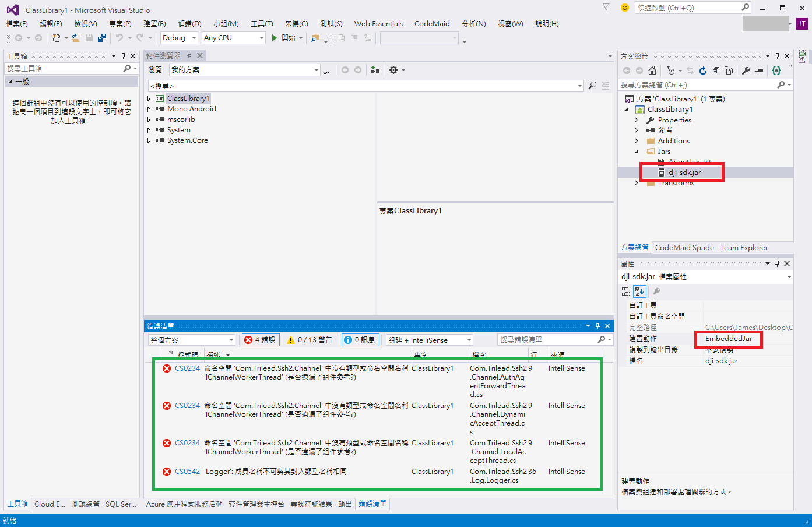
Task: Click the notifications filter flag icon
Action: coord(606,8)
